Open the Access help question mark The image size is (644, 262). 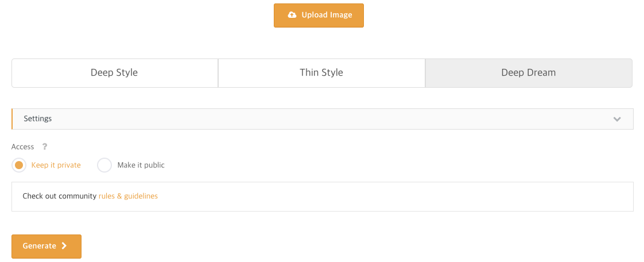(x=45, y=146)
